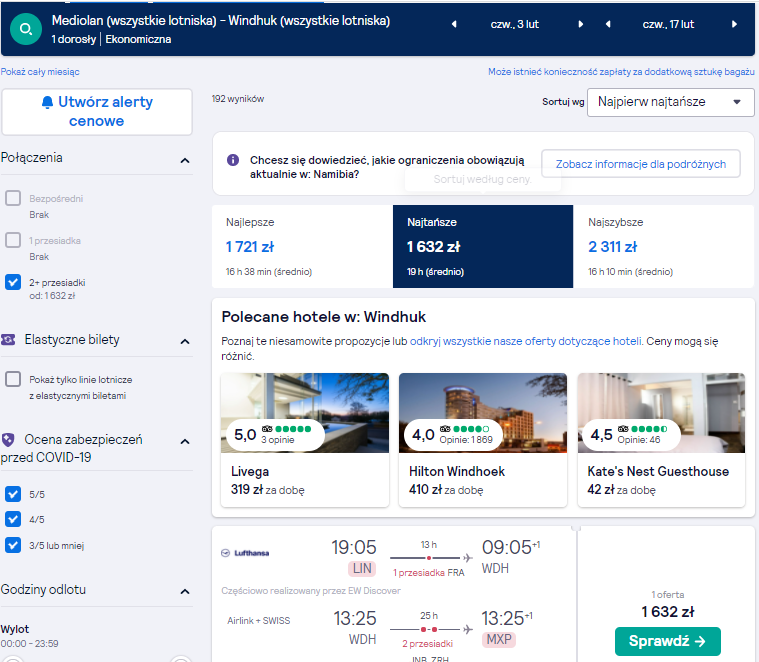This screenshot has width=759, height=662.
Task: Click the bell icon for price alerts
Action: point(47,102)
